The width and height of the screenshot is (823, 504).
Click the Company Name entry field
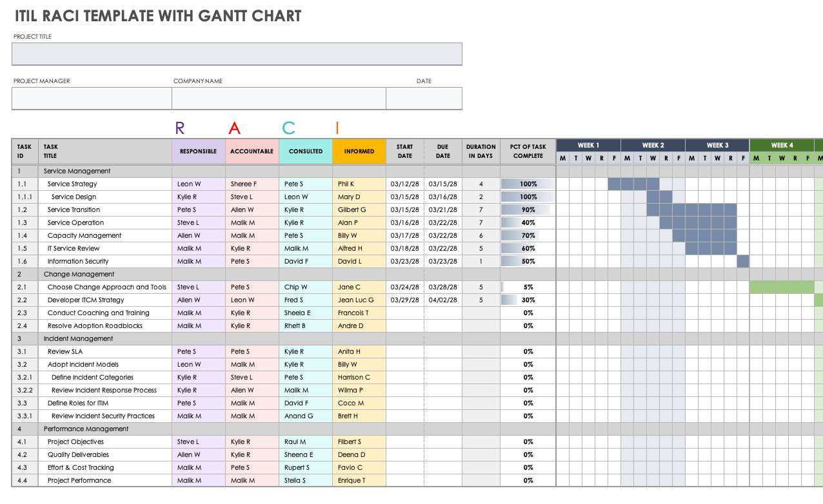click(x=279, y=99)
